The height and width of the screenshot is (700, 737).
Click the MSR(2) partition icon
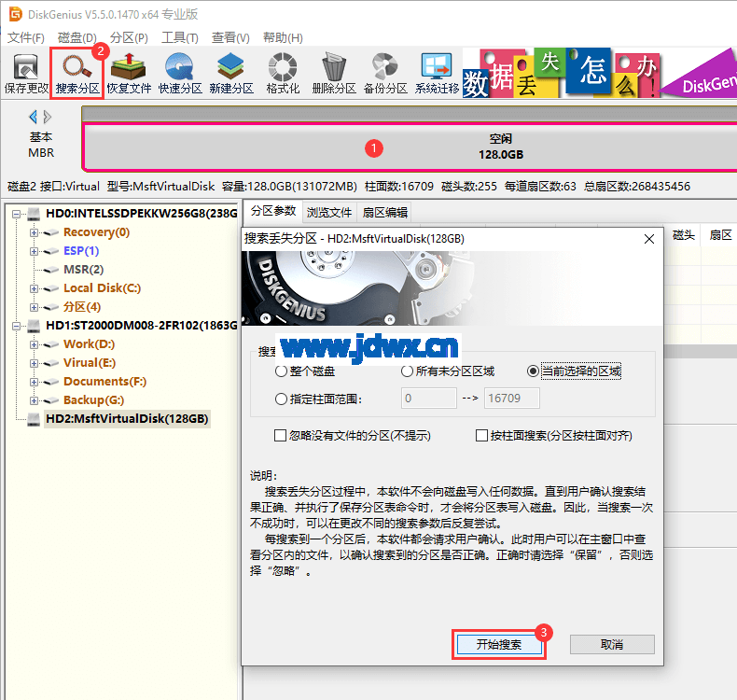[x=50, y=270]
